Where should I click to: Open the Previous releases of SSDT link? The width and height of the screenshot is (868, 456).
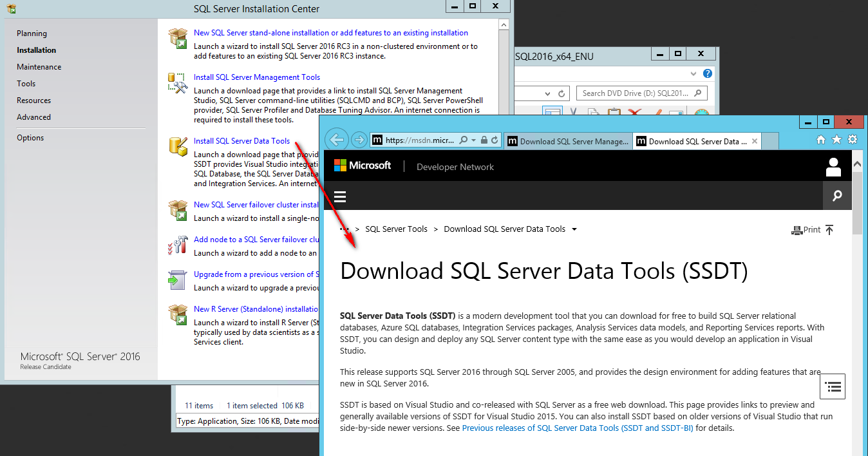[578, 428]
